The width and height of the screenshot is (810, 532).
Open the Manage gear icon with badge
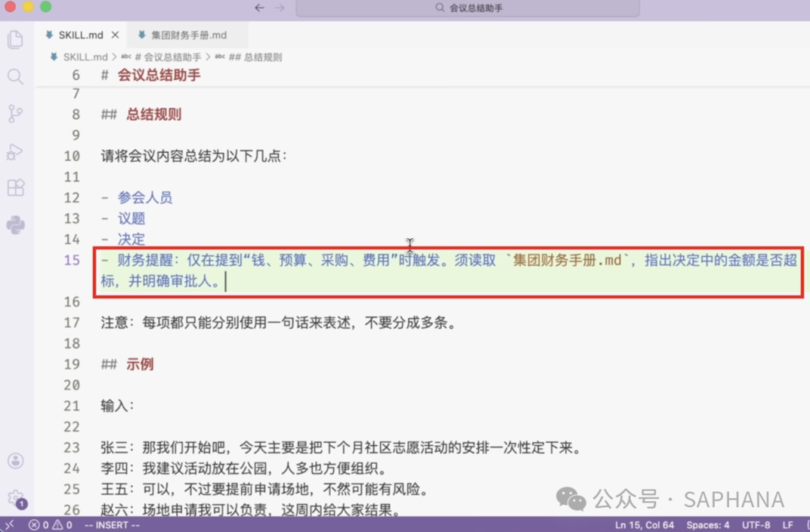16,498
